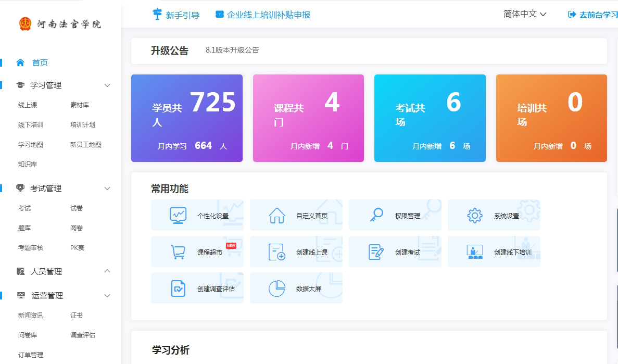Viewport: 618px width, 364px height.
Task: Click the 权限管理 key icon
Action: pos(376,215)
